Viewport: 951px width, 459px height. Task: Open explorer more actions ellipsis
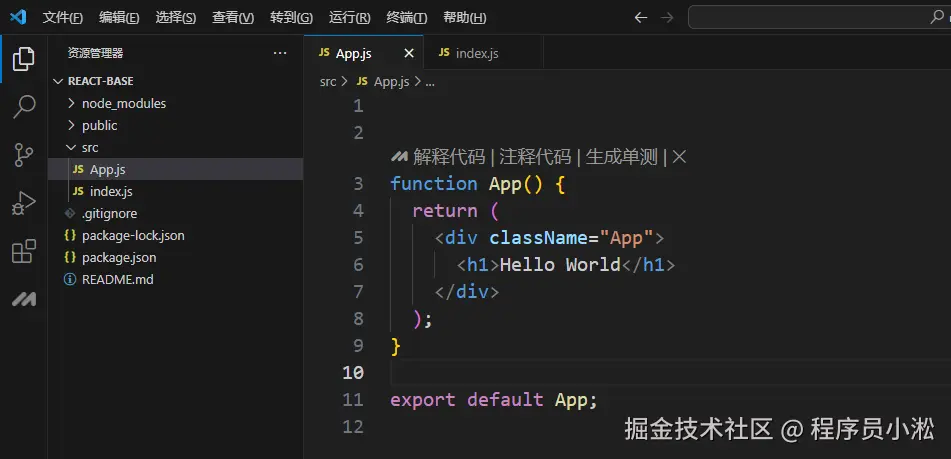pos(280,53)
